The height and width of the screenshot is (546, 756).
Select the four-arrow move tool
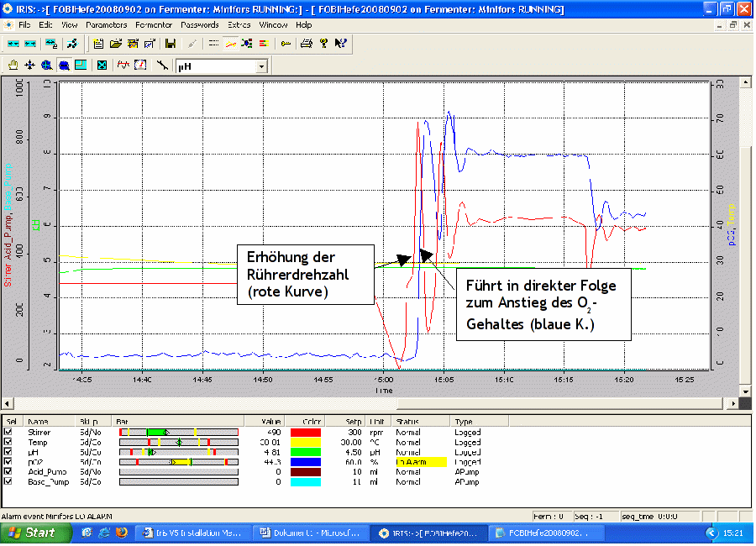click(30, 66)
